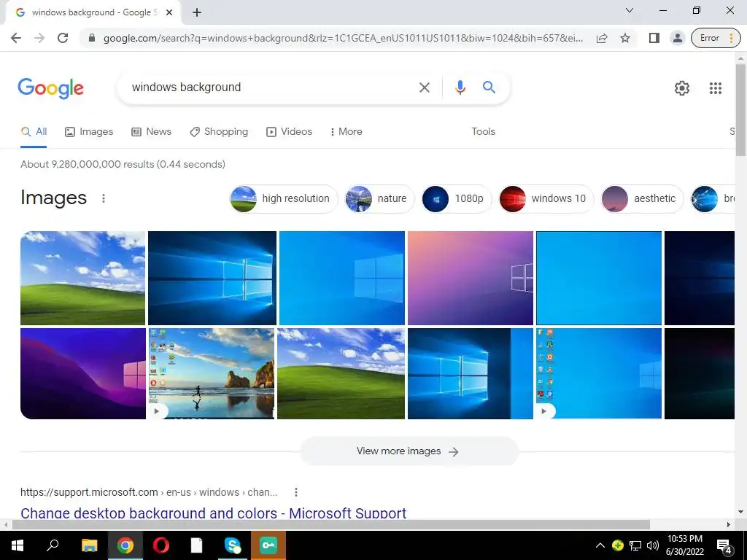
Task: Switch to the Videos tab
Action: click(289, 132)
